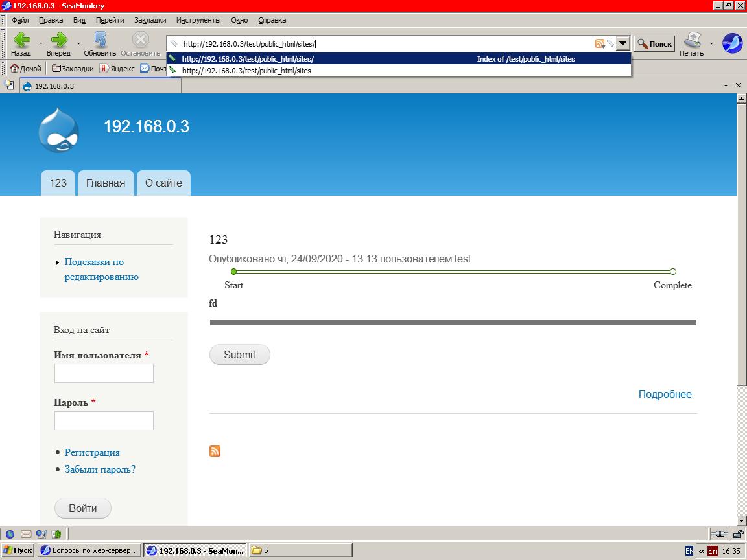Click the new tab icon on the tab strip

point(9,86)
